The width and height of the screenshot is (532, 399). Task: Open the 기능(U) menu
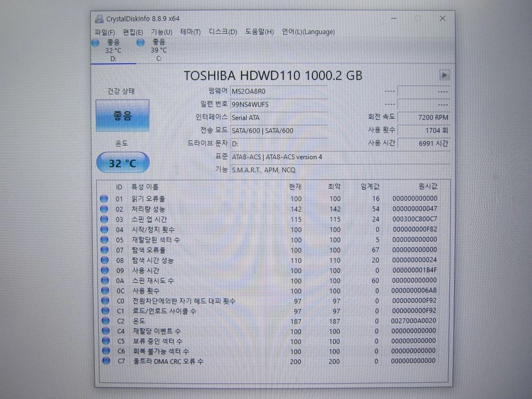(162, 32)
